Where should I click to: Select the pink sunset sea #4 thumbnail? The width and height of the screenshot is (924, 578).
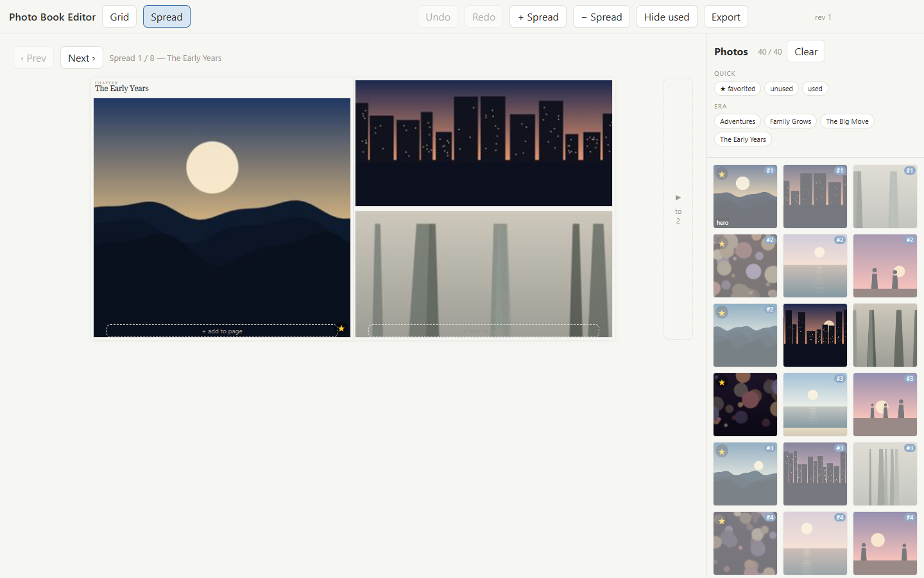click(x=815, y=543)
